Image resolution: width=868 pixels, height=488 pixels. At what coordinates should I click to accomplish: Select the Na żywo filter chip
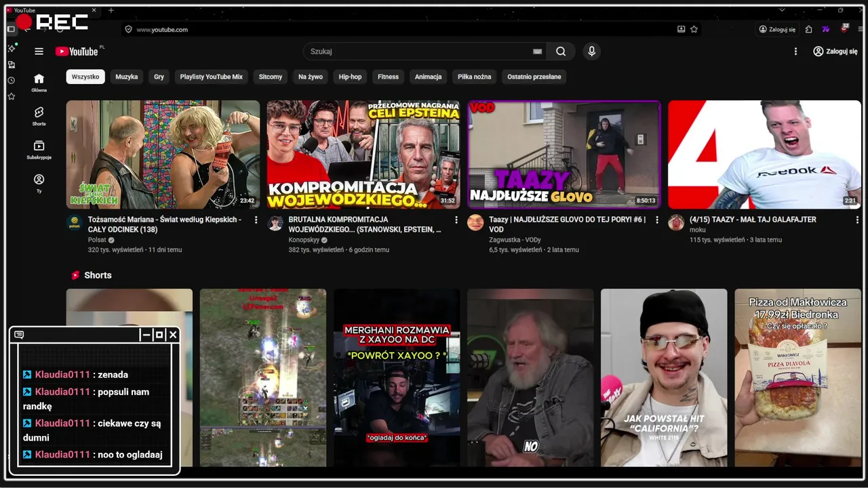[x=311, y=77]
